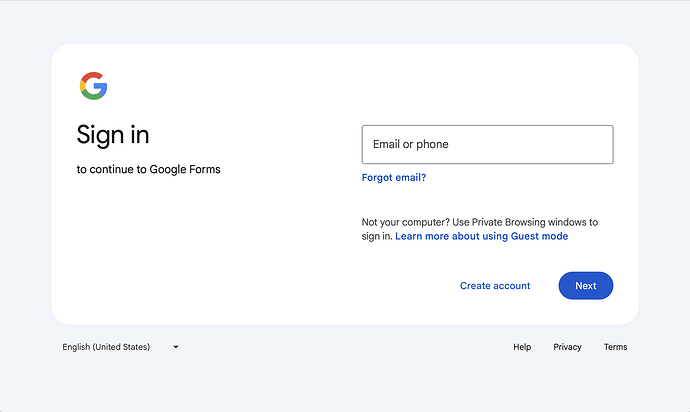Viewport: 690px width, 412px height.
Task: Select Create account
Action: pos(495,286)
